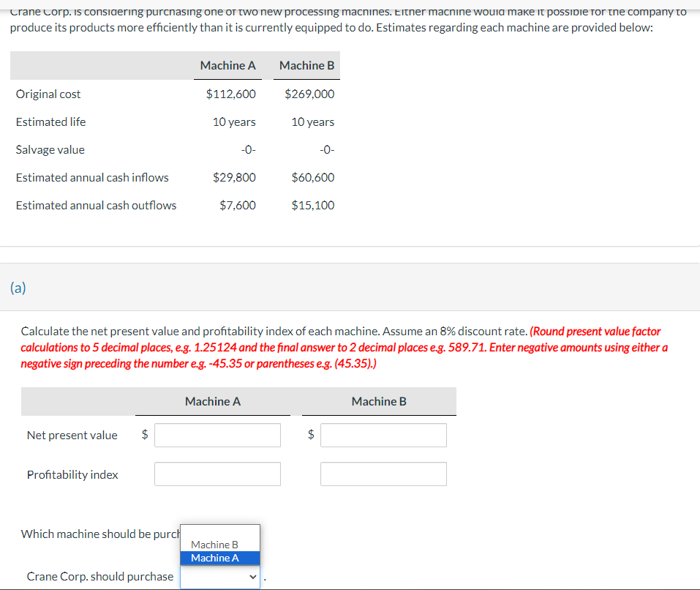
Task: Click the Salvage value row label
Action: (x=50, y=149)
